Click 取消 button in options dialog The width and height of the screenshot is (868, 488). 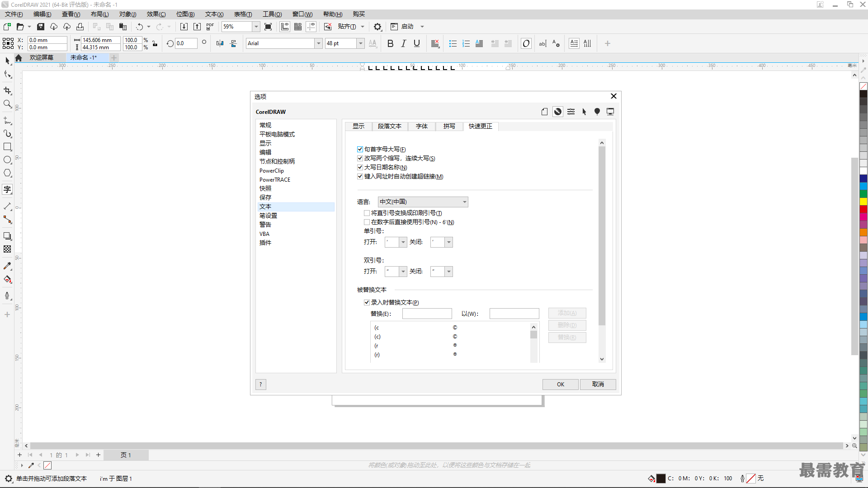tap(598, 384)
